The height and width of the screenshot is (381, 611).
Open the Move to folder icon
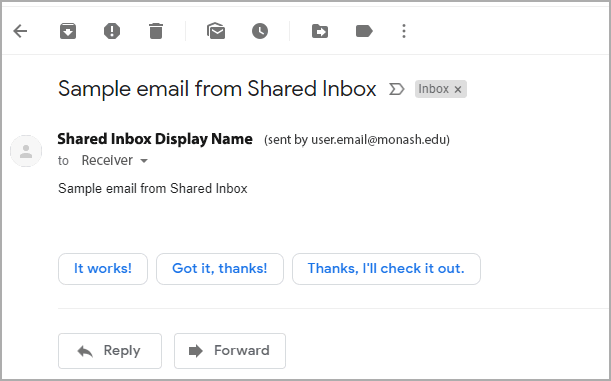click(320, 31)
